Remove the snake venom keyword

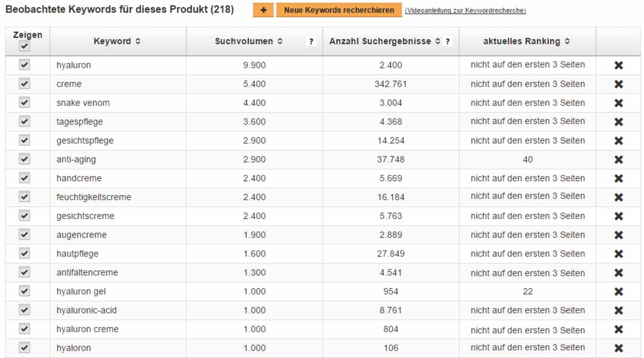tap(618, 103)
